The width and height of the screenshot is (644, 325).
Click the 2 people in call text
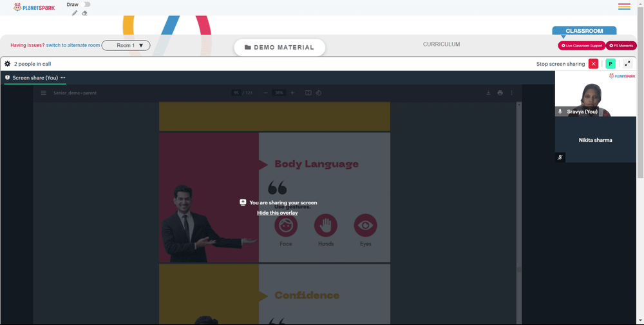coord(32,64)
